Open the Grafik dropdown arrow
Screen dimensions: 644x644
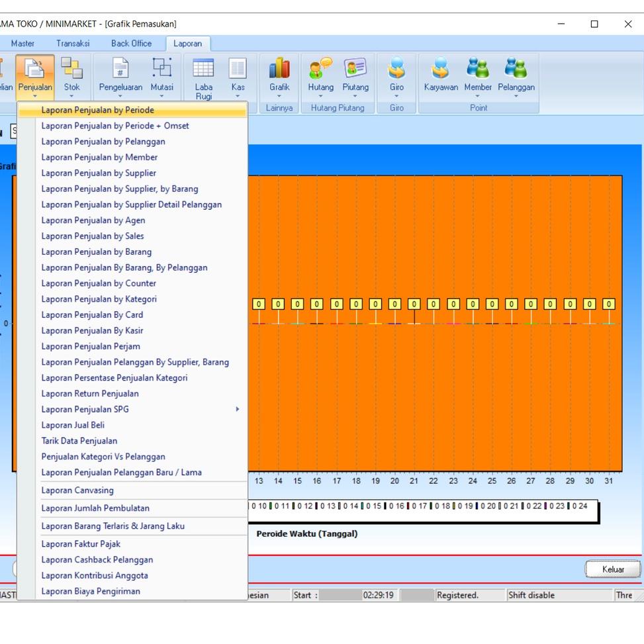[279, 96]
